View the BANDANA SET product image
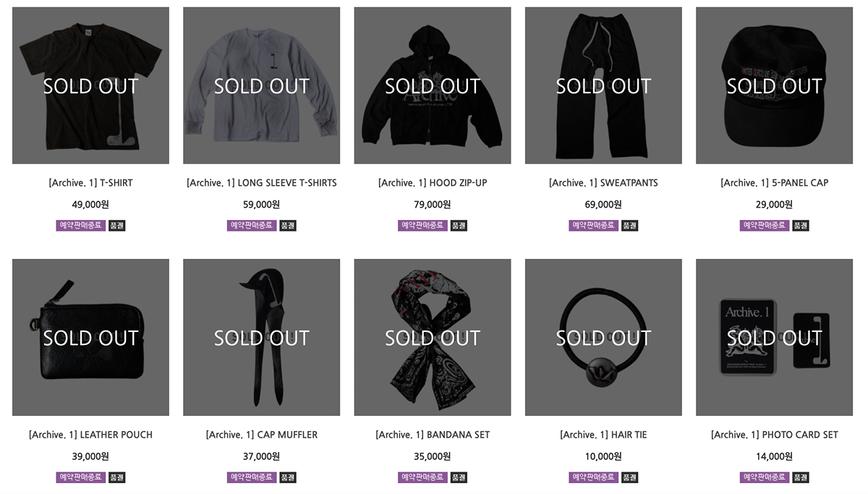 (x=433, y=337)
